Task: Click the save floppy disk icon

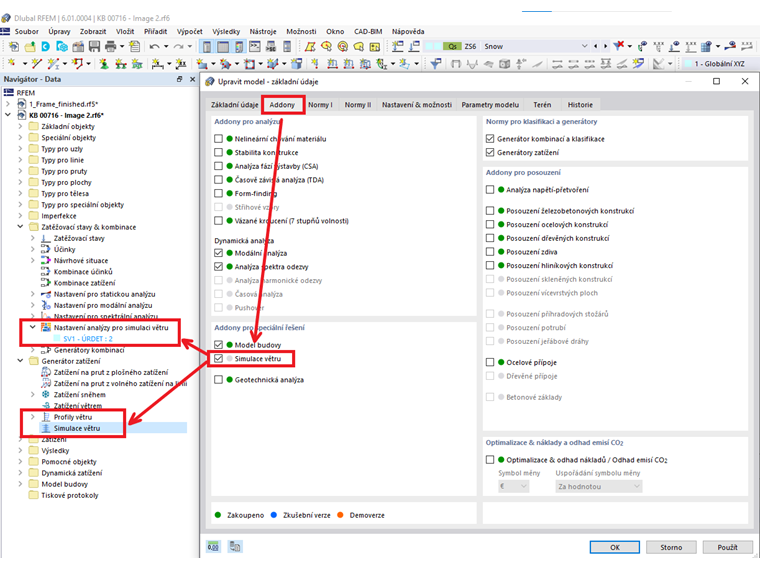Action: [95, 47]
